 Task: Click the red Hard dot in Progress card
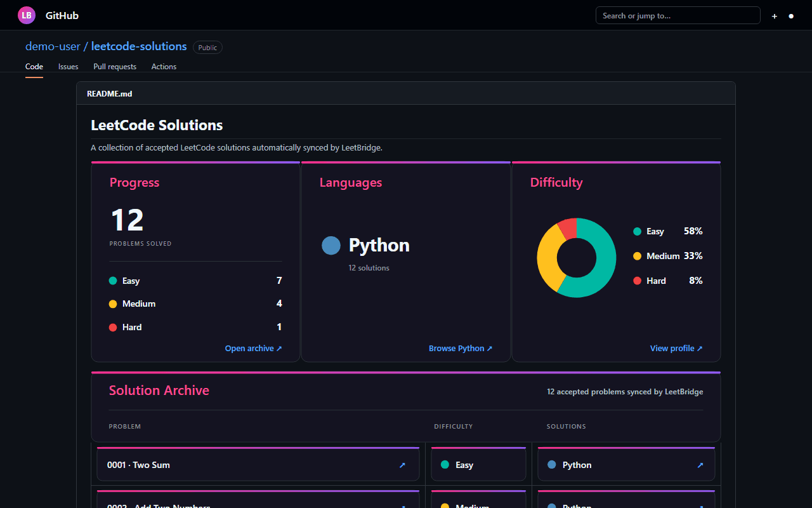[113, 327]
